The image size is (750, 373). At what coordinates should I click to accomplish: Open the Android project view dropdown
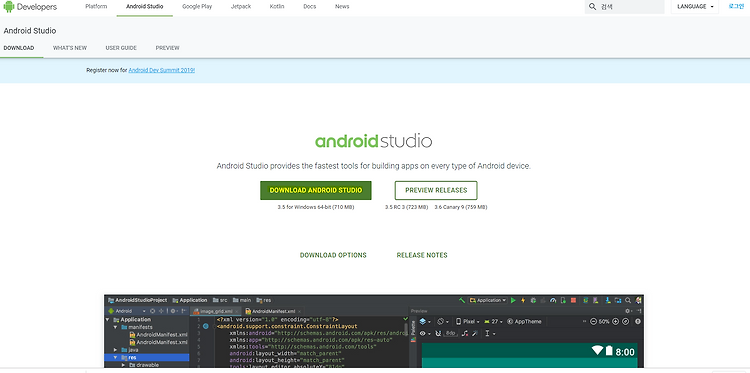pos(126,311)
